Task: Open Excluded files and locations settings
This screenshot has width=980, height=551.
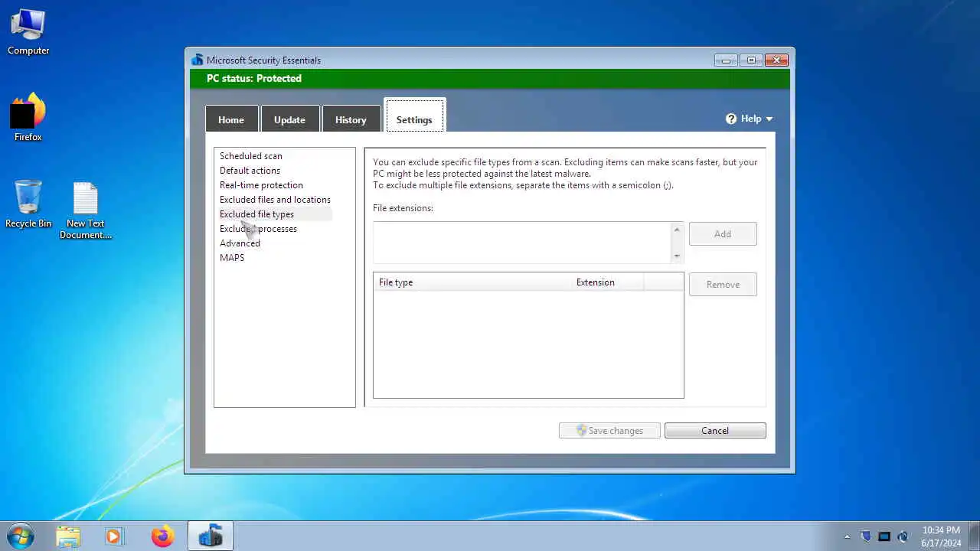Action: [x=275, y=200]
